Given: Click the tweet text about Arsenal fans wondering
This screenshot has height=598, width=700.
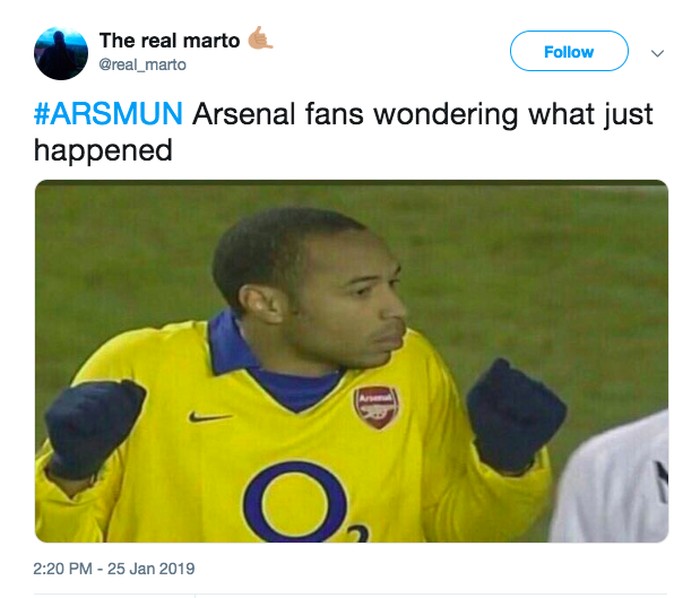Looking at the screenshot, I should tap(420, 113).
